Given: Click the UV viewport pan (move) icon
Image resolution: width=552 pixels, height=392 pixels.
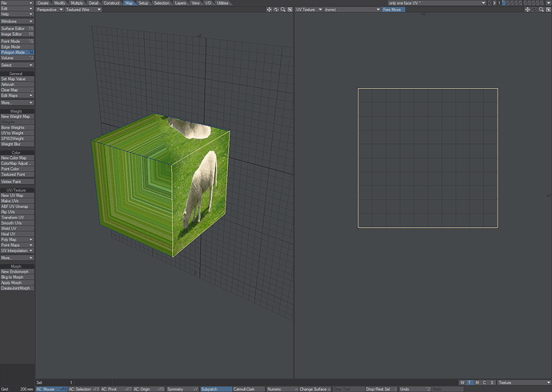Looking at the screenshot, I should (x=527, y=10).
